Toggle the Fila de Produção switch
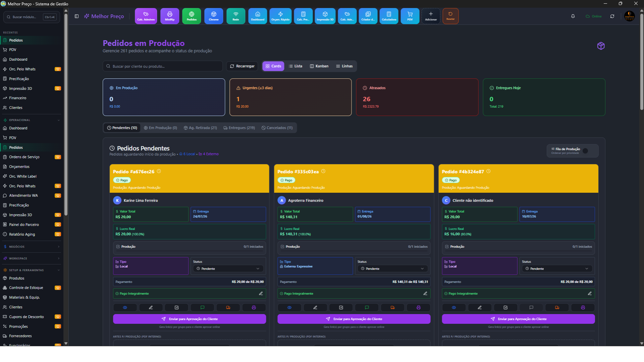This screenshot has height=362, width=644. [x=588, y=151]
